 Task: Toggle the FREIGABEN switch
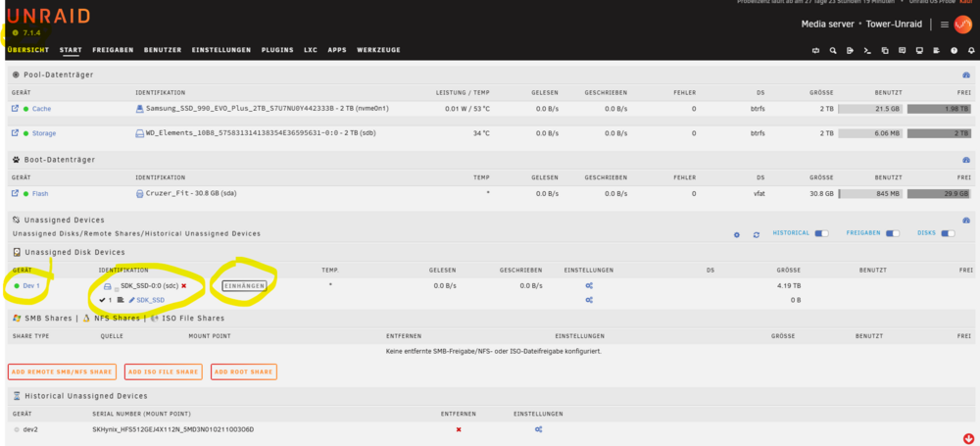893,233
